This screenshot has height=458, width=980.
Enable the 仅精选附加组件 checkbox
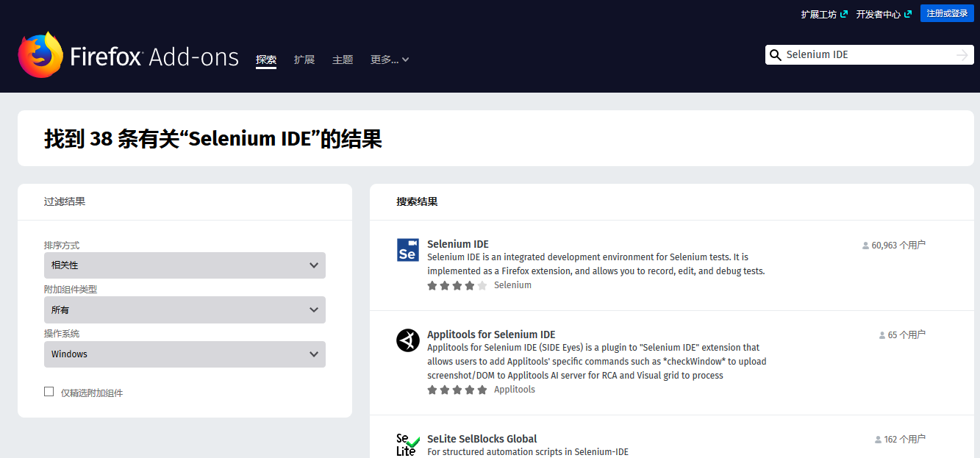pos(49,392)
